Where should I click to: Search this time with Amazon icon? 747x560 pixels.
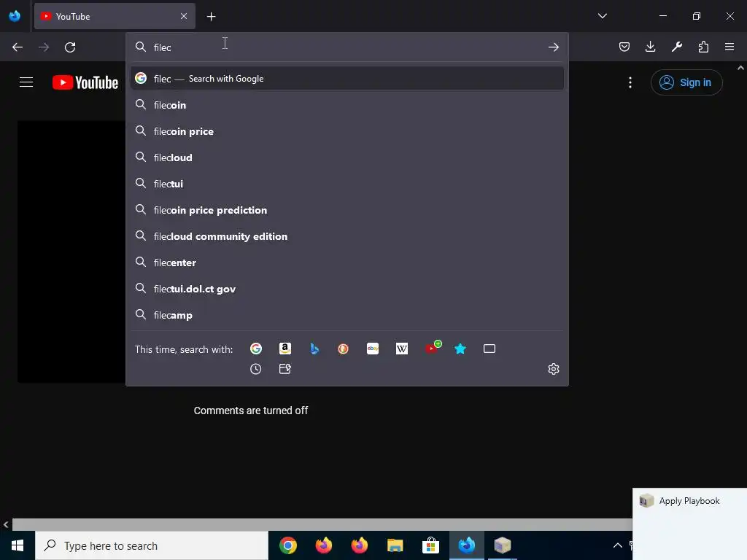click(285, 349)
